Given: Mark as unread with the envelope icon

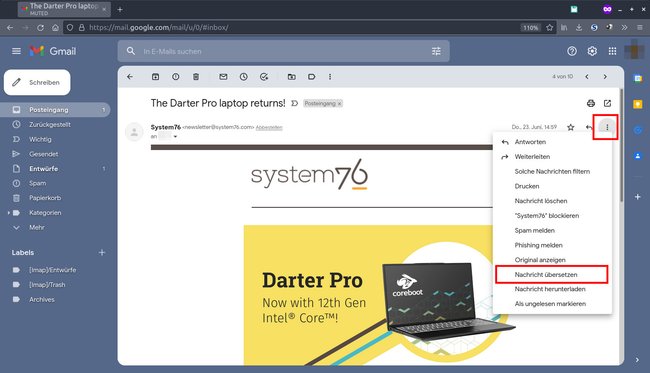Looking at the screenshot, I should pyautogui.click(x=223, y=77).
